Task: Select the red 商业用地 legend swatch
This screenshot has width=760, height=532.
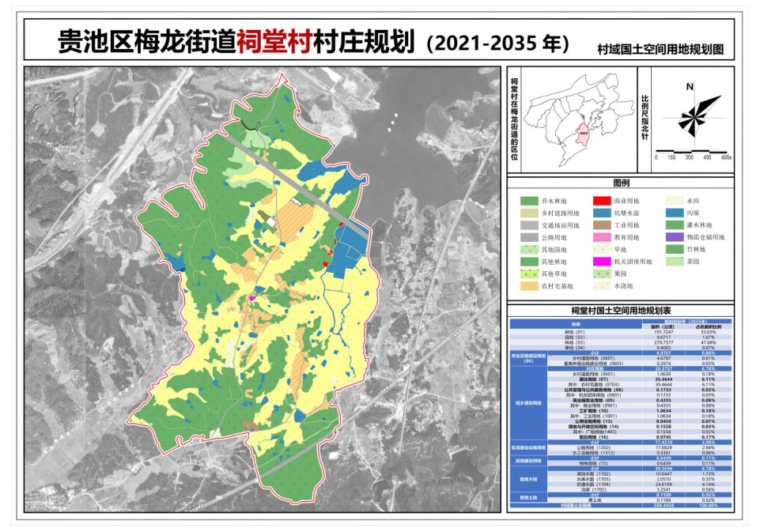Action: coord(603,202)
